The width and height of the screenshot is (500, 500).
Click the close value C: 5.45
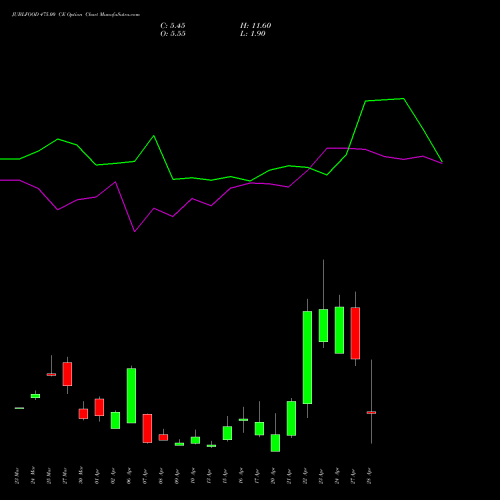pyautogui.click(x=173, y=26)
